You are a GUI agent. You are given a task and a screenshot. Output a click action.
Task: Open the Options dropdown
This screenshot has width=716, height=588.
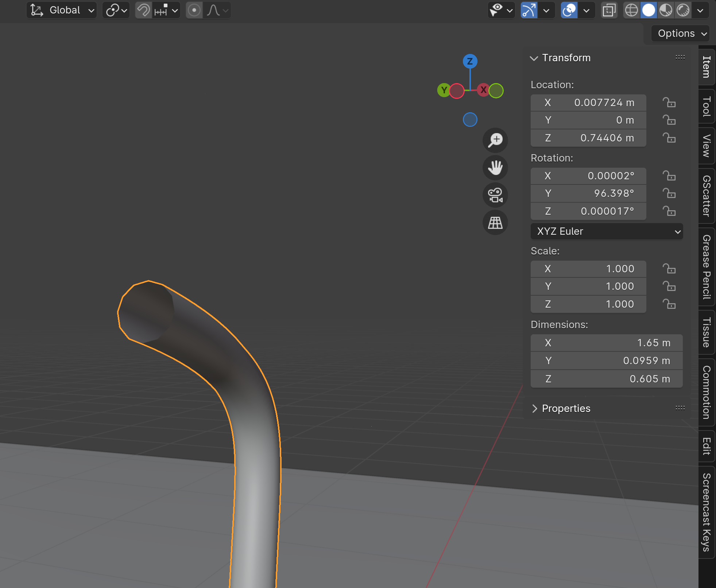[681, 33]
